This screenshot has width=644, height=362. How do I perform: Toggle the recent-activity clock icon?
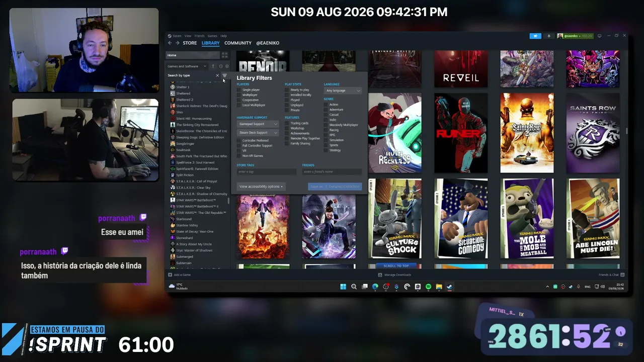[220, 66]
